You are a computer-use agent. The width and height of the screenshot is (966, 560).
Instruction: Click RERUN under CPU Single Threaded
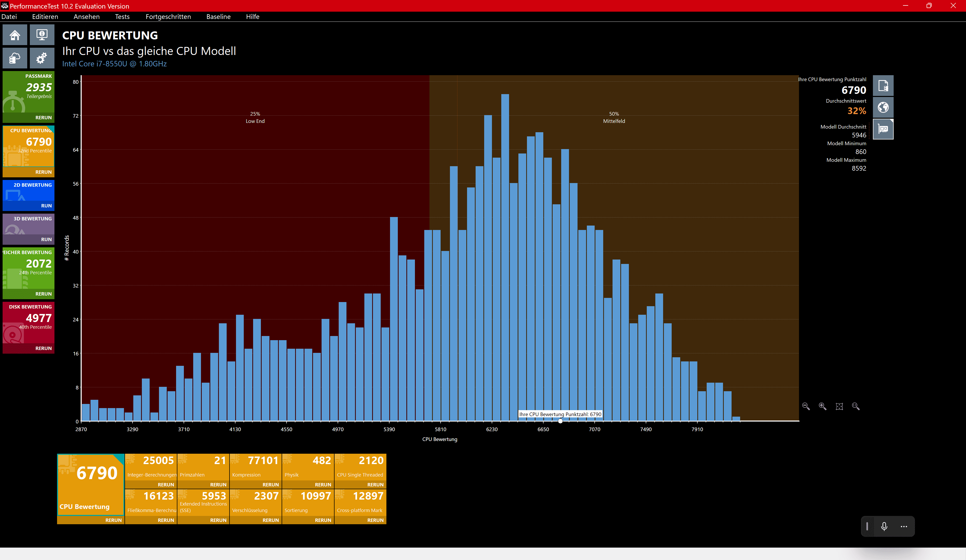375,485
